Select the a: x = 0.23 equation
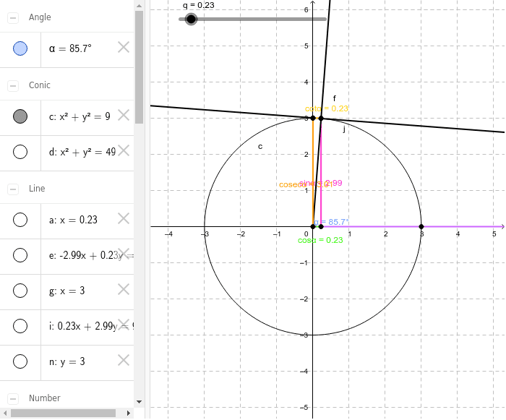This screenshot has width=506, height=420. tap(73, 220)
